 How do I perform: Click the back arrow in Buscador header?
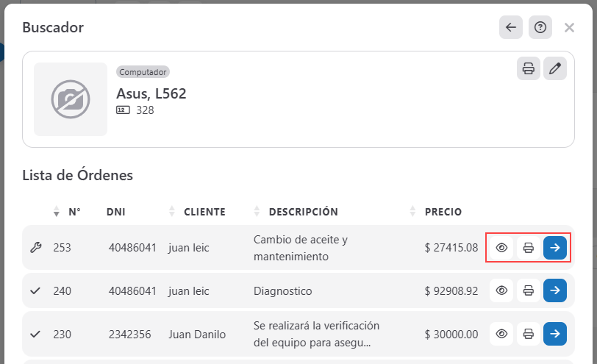click(x=511, y=27)
